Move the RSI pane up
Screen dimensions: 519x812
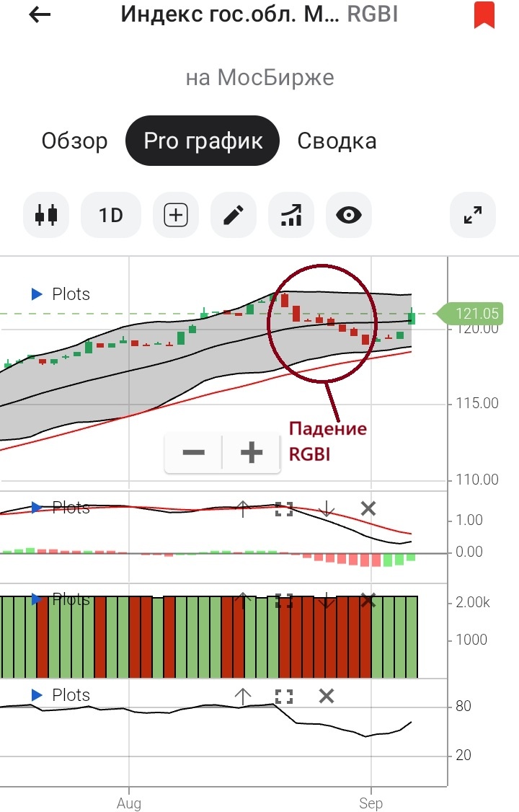point(243,697)
